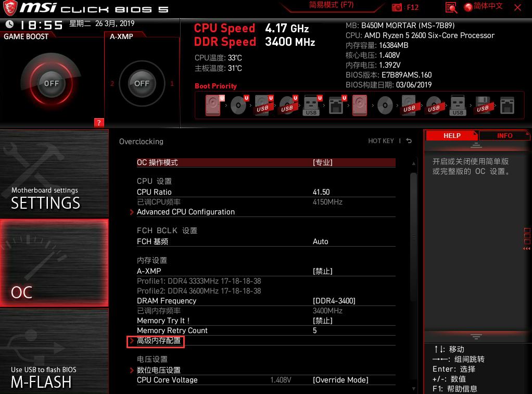The width and height of the screenshot is (532, 394).
Task: Toggle the GAME BOOST knob
Action: tap(51, 83)
